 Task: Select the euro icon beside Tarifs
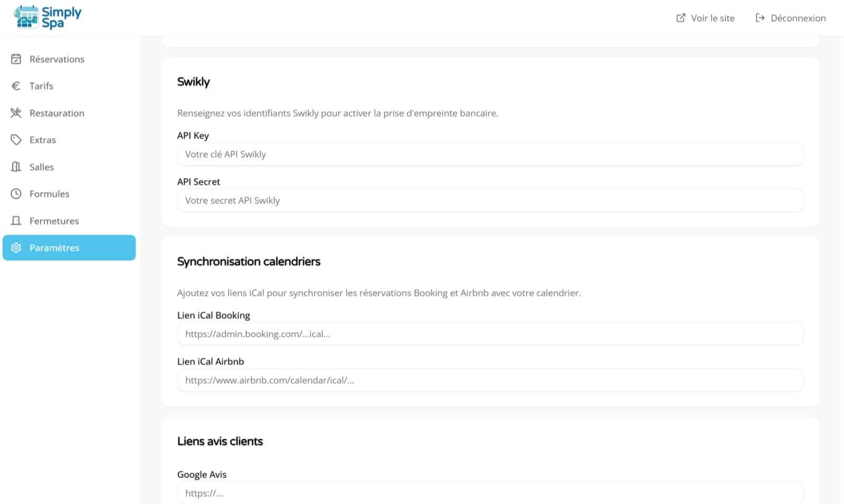tap(16, 85)
